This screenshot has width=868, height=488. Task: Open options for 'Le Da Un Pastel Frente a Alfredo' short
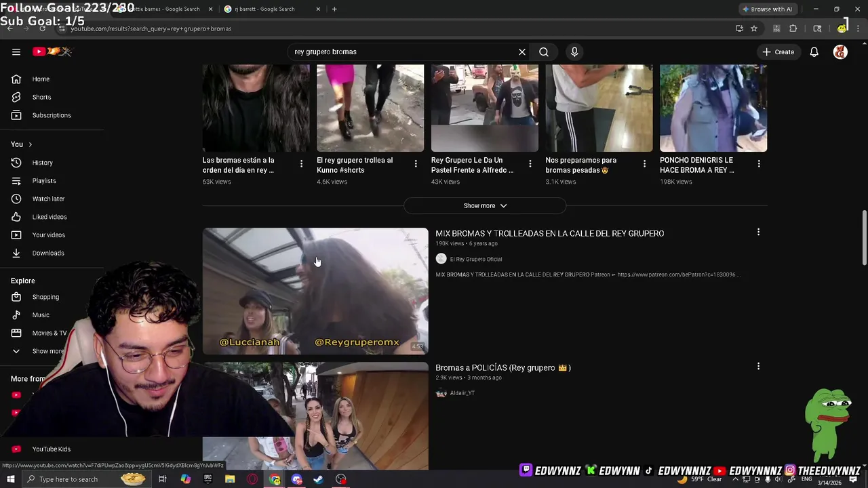click(530, 163)
